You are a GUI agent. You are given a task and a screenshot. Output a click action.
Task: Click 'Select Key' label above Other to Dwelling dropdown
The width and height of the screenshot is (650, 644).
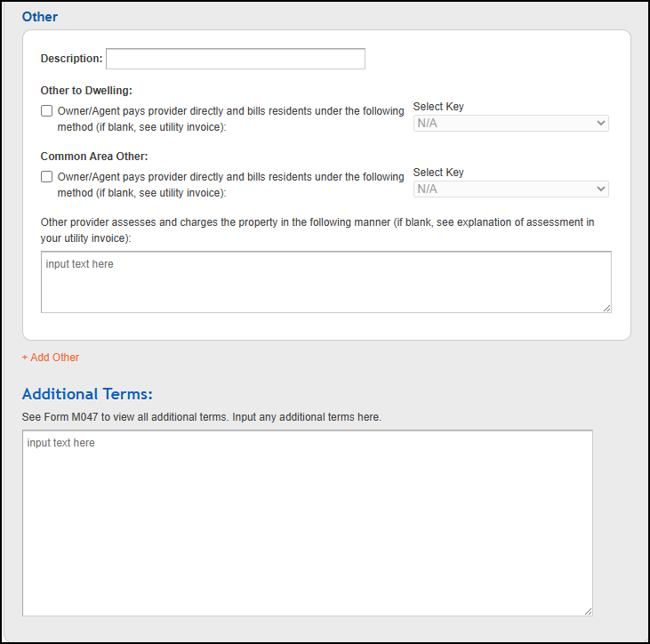click(x=438, y=107)
